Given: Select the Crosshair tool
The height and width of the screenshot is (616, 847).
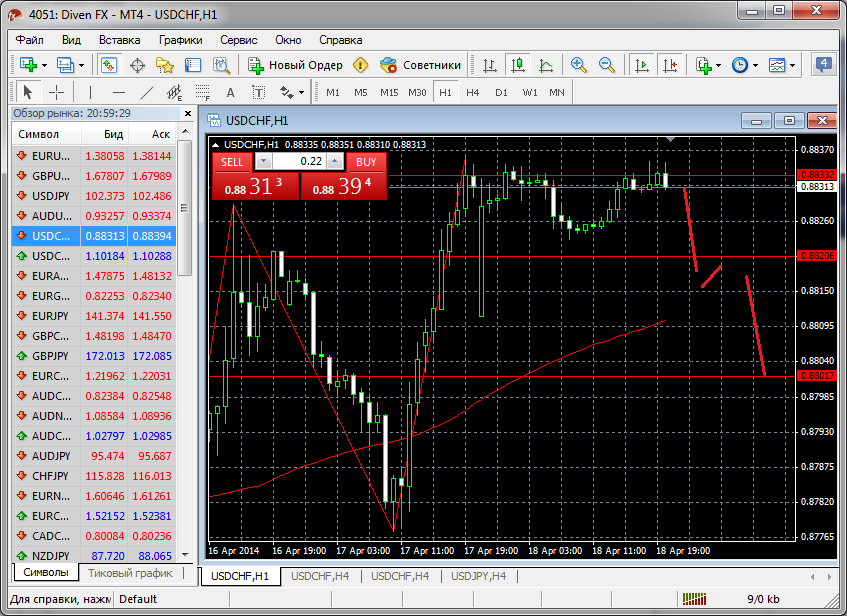Looking at the screenshot, I should click(56, 92).
